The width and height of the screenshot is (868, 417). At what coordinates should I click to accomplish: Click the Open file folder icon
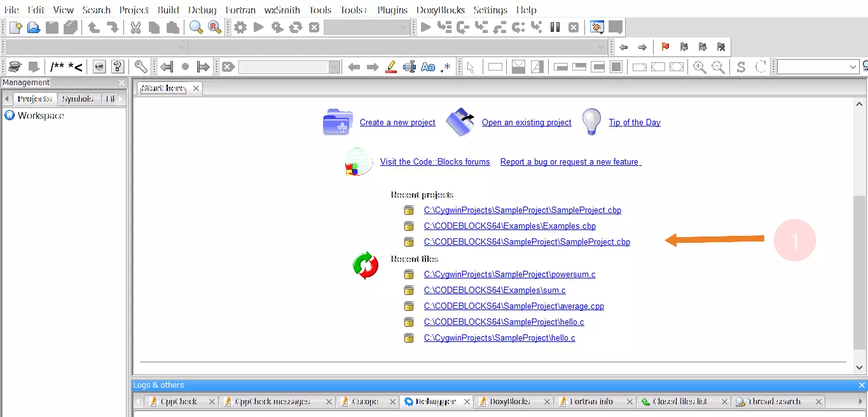pos(34,27)
